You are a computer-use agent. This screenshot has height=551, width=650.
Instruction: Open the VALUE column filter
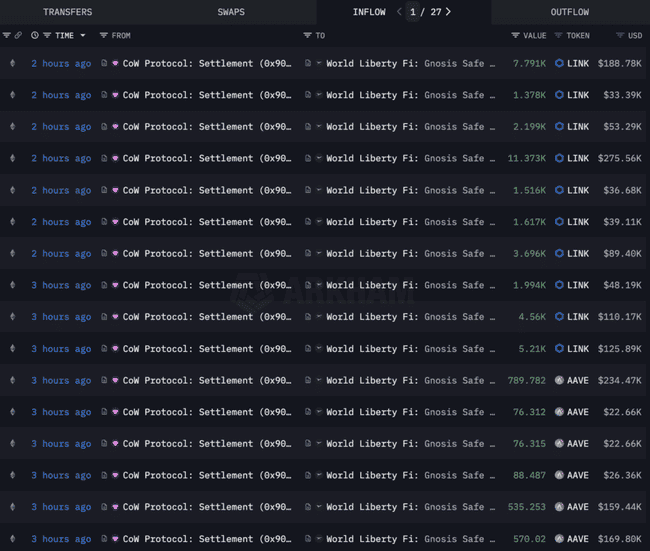[x=515, y=35]
